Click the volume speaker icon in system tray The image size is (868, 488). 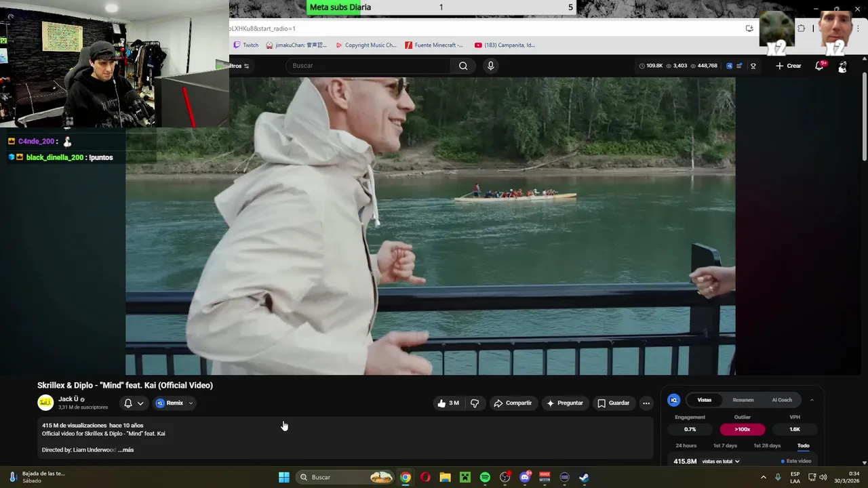pos(823,477)
